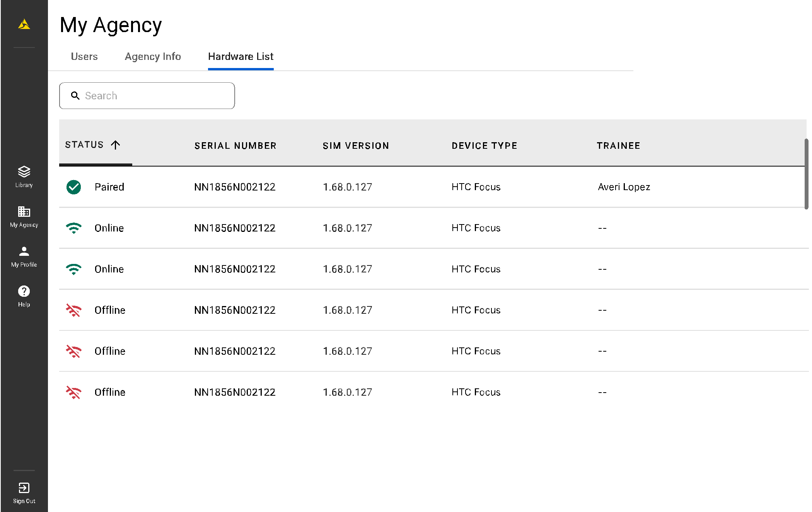Click the green Paired checkmark icon
This screenshot has width=812, height=512.
click(x=73, y=187)
